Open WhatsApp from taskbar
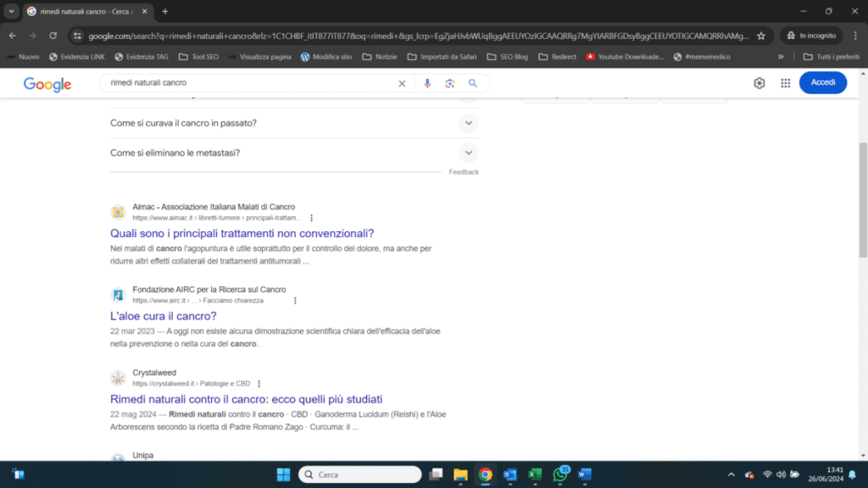This screenshot has width=868, height=488. pos(560,474)
